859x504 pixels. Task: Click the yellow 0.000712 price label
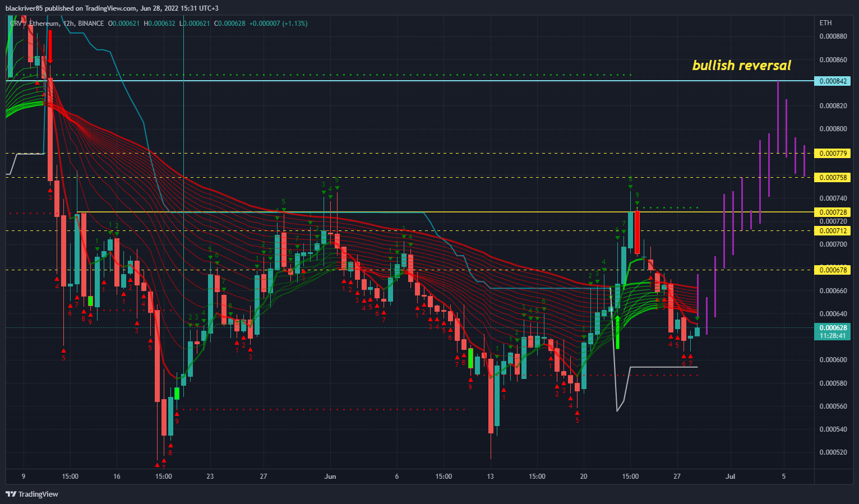[833, 231]
